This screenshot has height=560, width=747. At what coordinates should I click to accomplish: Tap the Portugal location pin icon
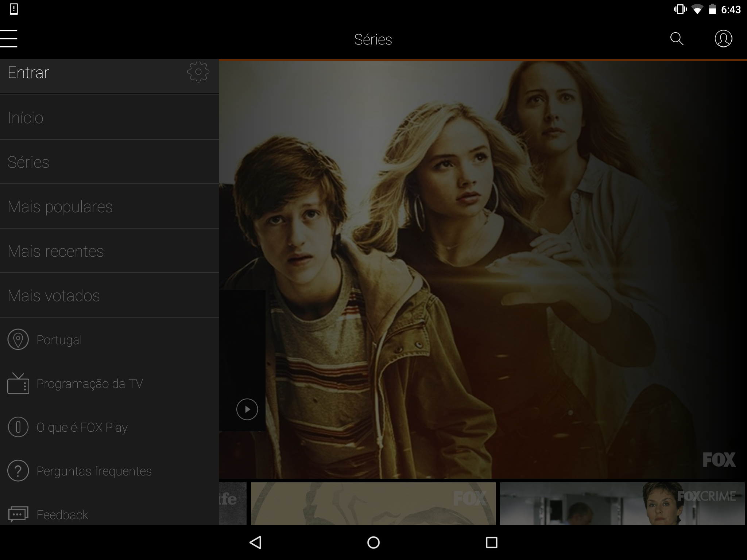[x=18, y=339]
